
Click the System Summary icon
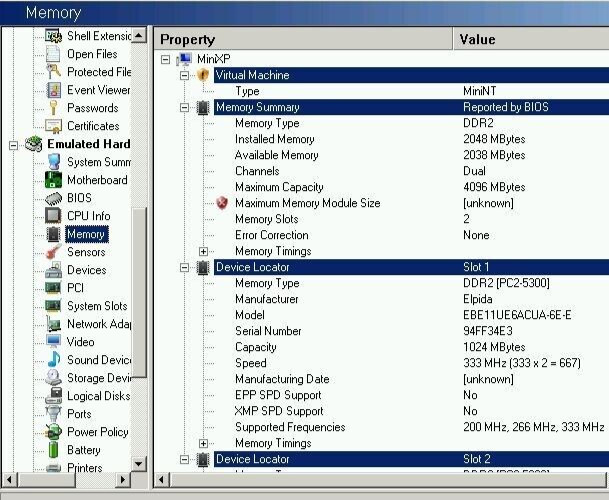(x=53, y=162)
